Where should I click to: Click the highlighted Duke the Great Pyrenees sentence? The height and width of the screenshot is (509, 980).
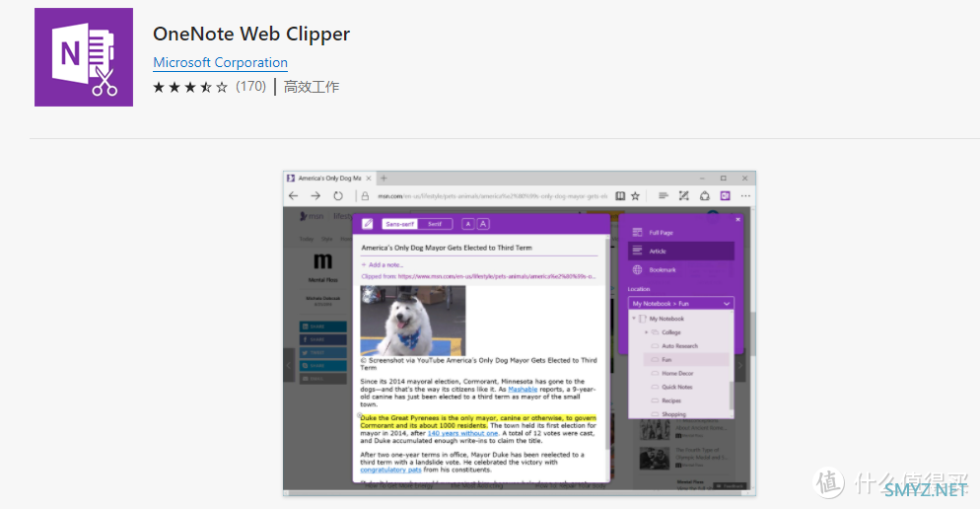(478, 421)
